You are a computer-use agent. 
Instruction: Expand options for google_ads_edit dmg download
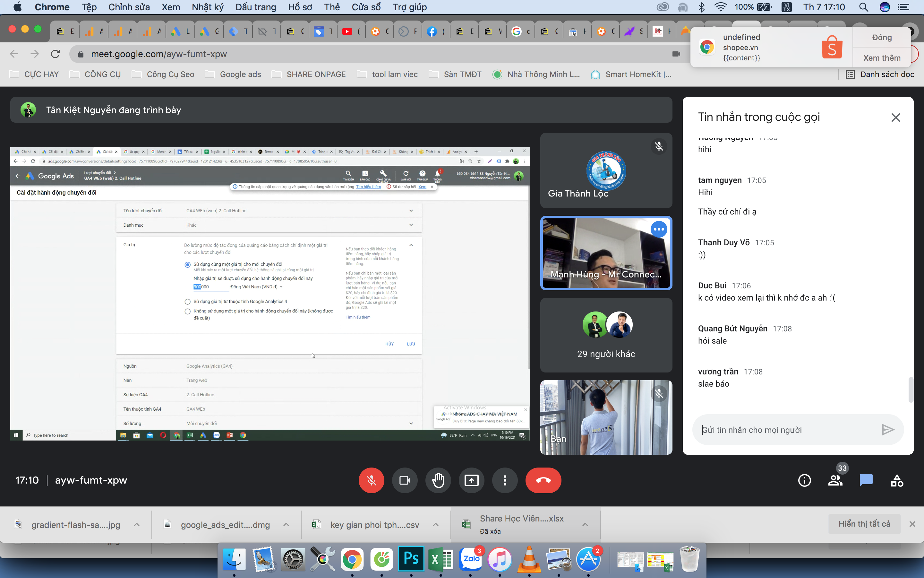click(286, 524)
